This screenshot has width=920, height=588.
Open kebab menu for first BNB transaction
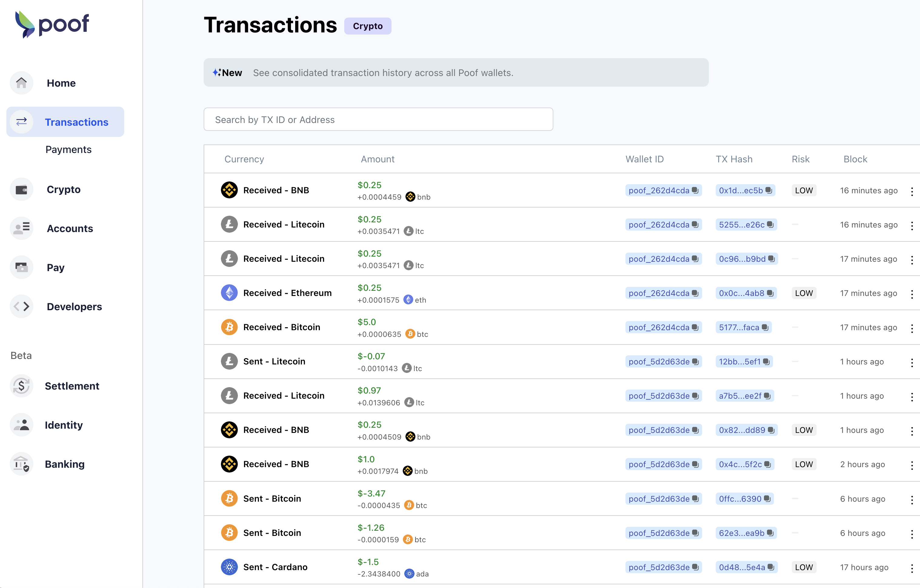pos(912,191)
